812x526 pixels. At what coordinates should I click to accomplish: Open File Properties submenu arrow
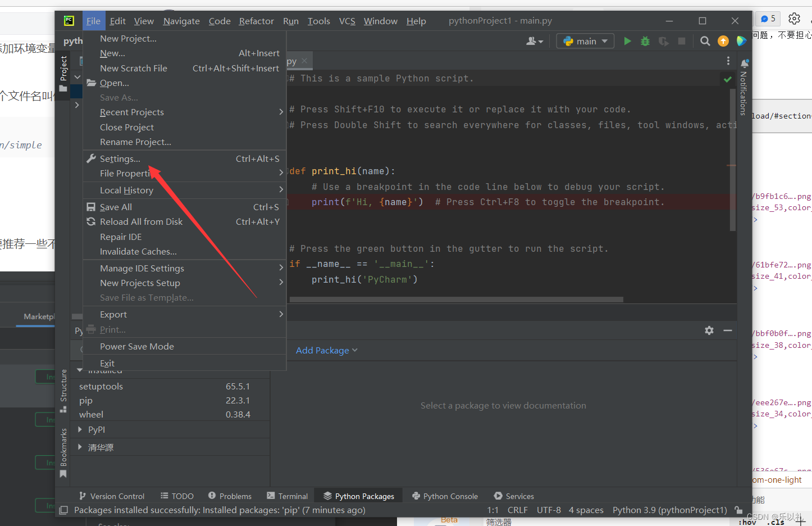click(x=281, y=173)
